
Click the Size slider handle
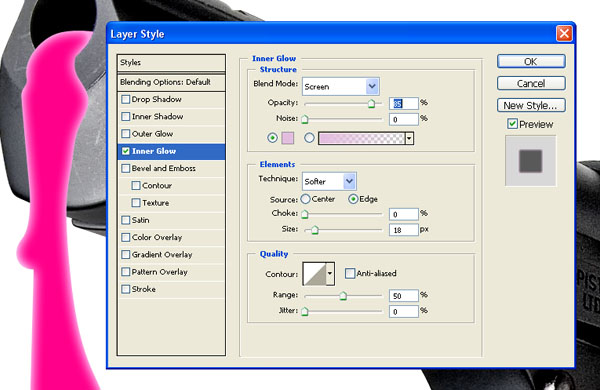click(315, 230)
